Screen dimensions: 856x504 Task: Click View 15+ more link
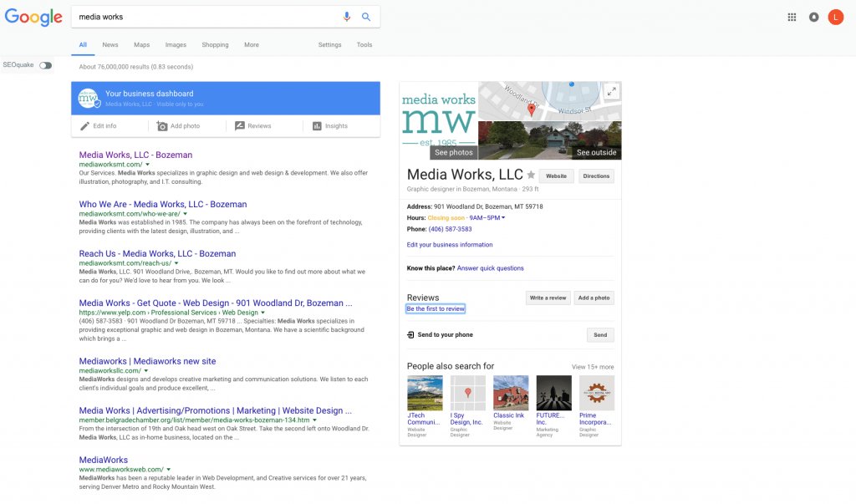pos(593,367)
